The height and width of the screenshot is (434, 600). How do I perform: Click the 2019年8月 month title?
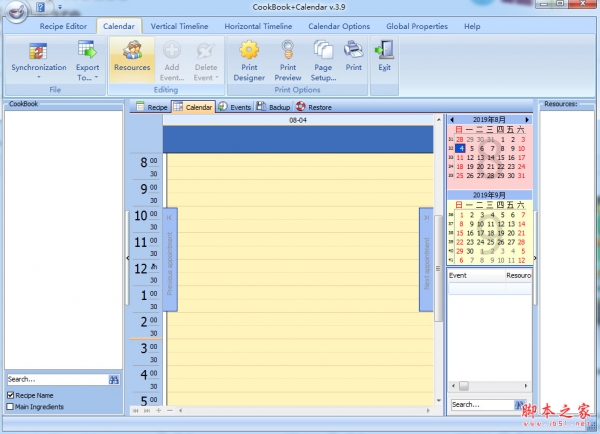click(489, 120)
